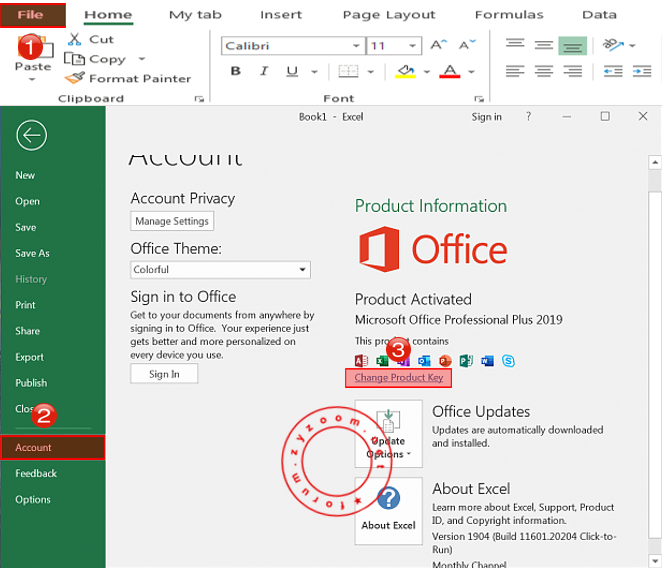Click the Orientation text-angle icon
This screenshot has height=568, width=662.
pos(613,44)
